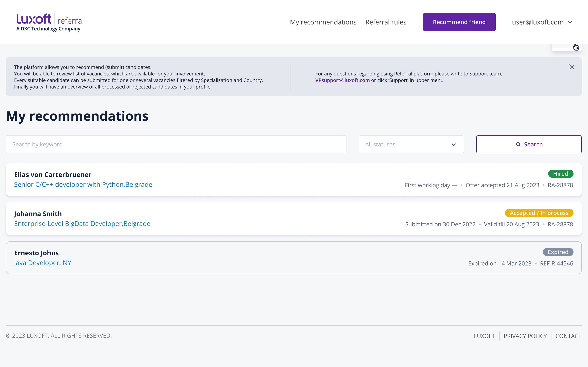Open the PRIVACY POLICY footer link

525,336
